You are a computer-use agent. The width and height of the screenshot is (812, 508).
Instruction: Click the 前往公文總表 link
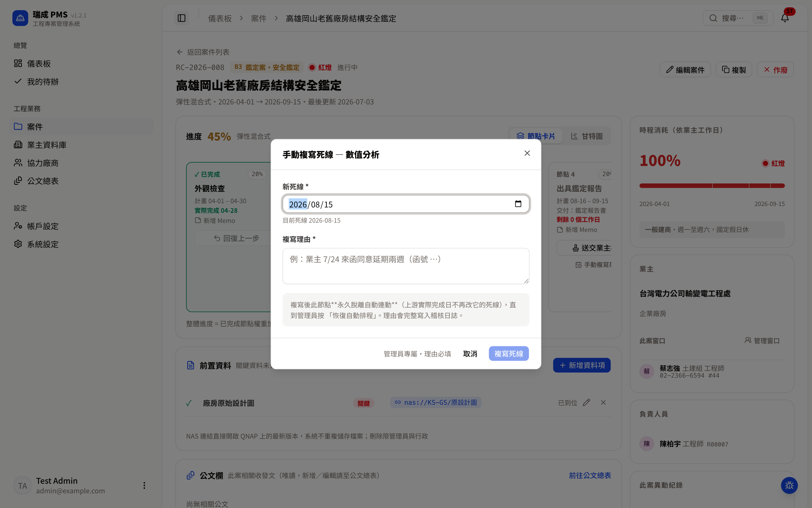click(x=590, y=476)
